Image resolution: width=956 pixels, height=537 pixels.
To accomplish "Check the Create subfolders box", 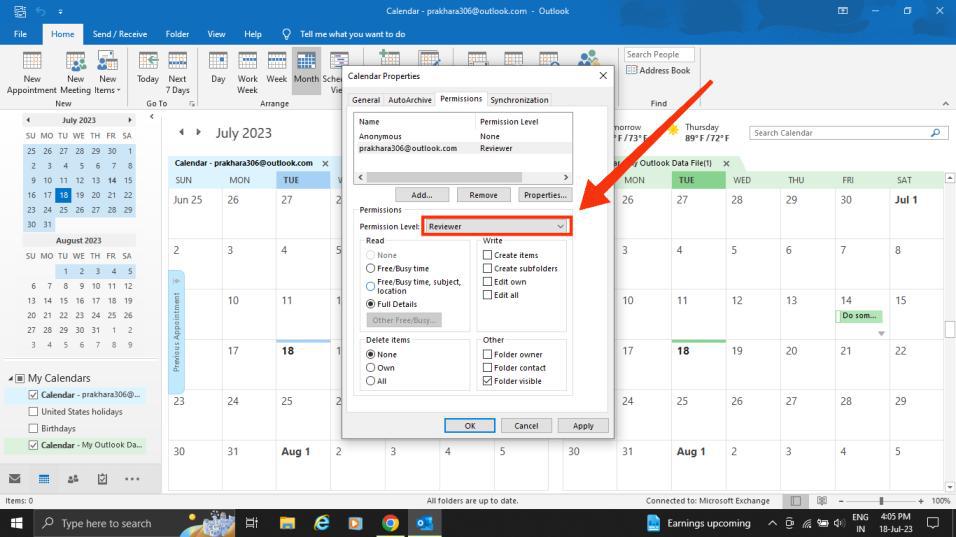I will tap(487, 268).
